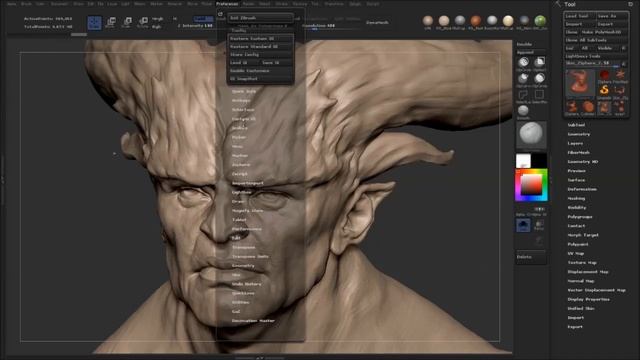Expand the Deformation subpalette
Viewport: 640px width, 360px height.
tap(582, 189)
